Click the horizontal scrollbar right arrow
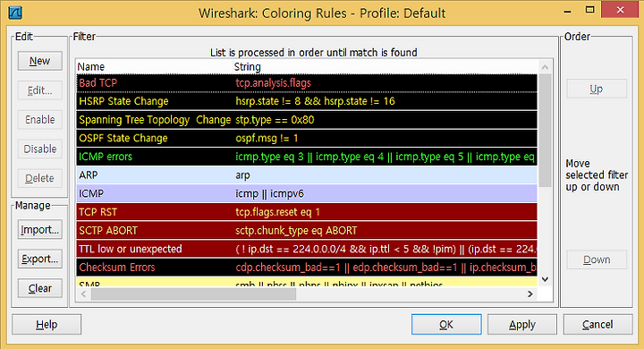The image size is (644, 349). coord(530,294)
